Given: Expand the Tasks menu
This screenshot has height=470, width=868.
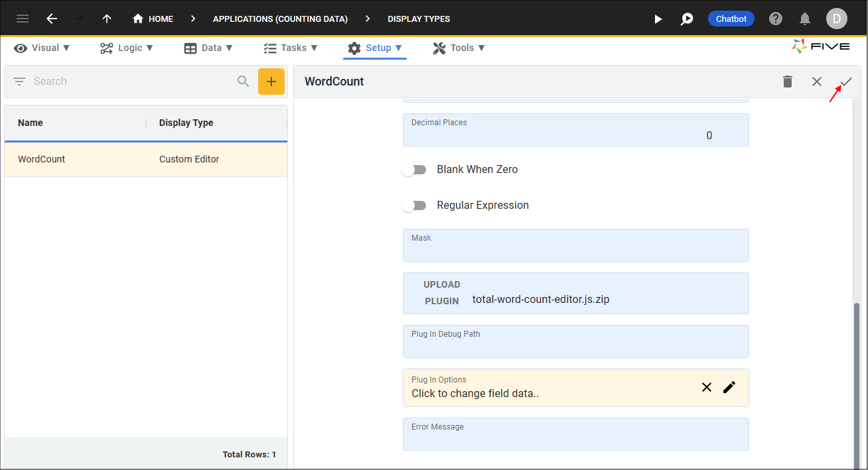Looking at the screenshot, I should [x=291, y=48].
